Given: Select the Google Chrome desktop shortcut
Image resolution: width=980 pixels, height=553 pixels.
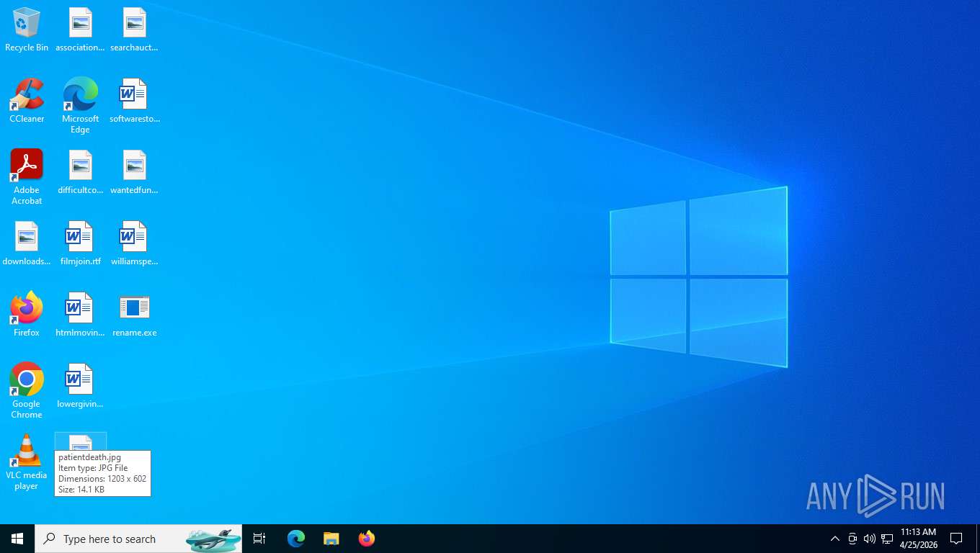Looking at the screenshot, I should click(27, 391).
